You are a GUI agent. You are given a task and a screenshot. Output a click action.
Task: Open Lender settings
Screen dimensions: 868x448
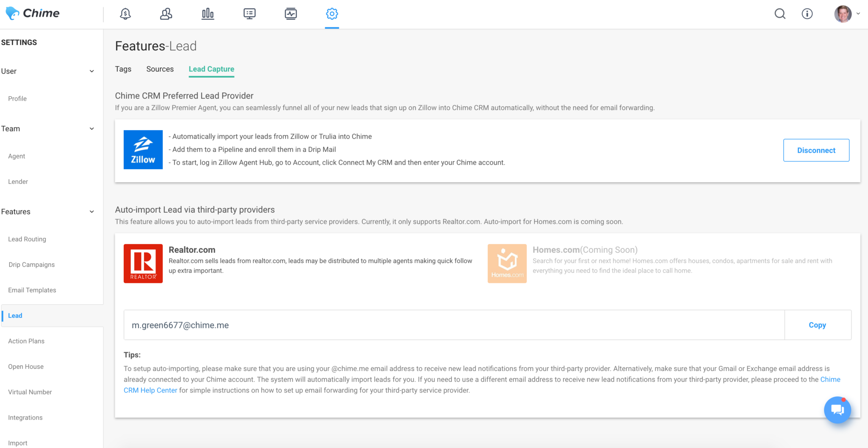coord(18,182)
